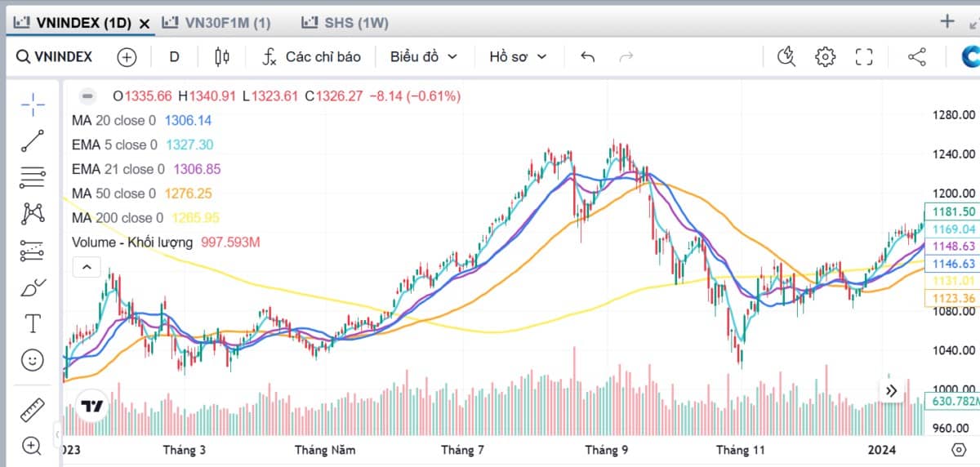Open the candlestick chart style selector
Screen dimensions: 980x467
pos(221,57)
